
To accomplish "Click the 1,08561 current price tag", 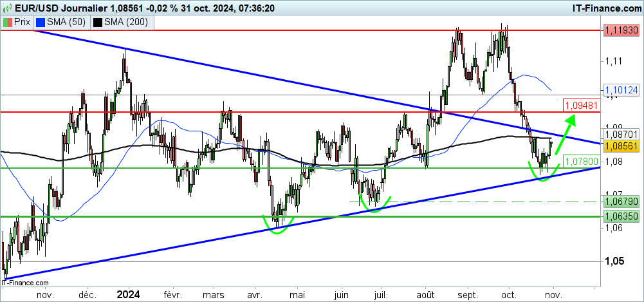I will 620,146.
